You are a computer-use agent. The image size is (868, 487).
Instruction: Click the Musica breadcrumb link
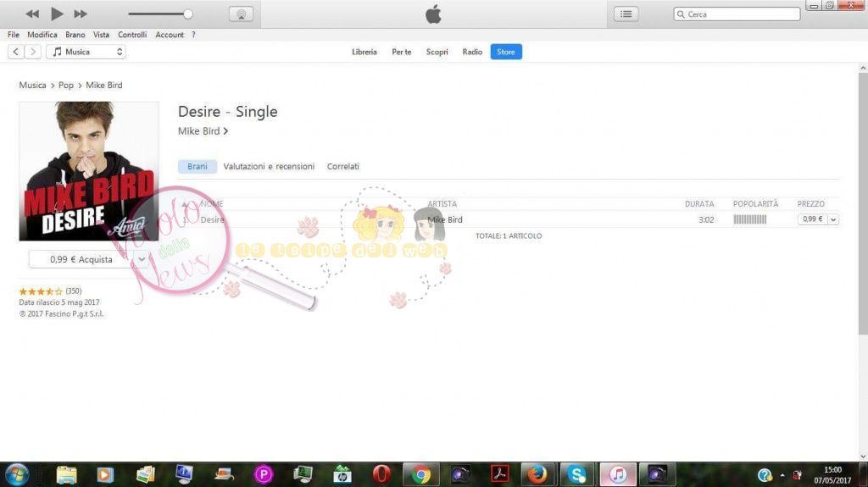(x=33, y=86)
